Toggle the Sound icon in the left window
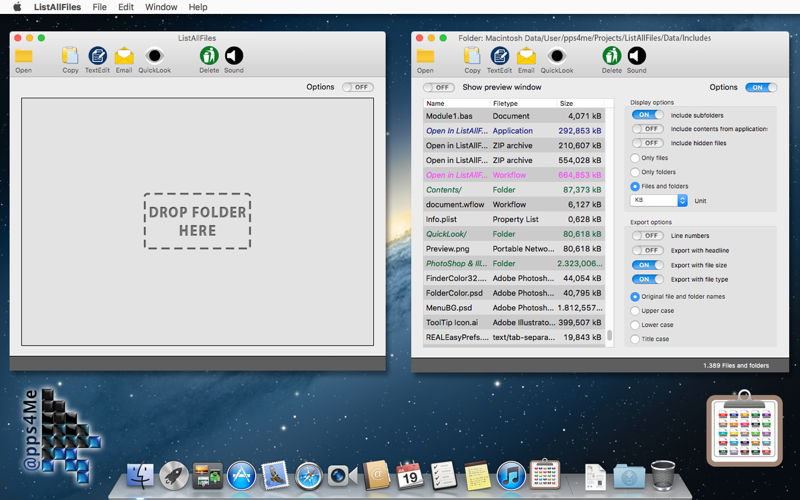Image resolution: width=800 pixels, height=500 pixels. tap(233, 57)
